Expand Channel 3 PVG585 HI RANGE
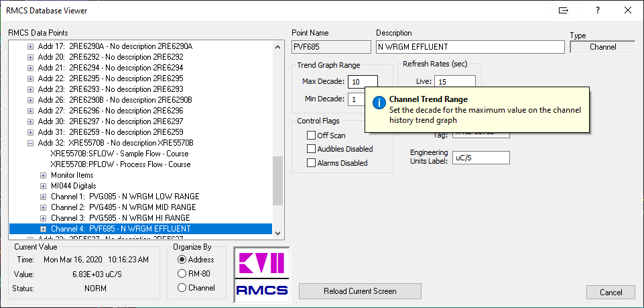The height and width of the screenshot is (308, 644). tap(43, 218)
